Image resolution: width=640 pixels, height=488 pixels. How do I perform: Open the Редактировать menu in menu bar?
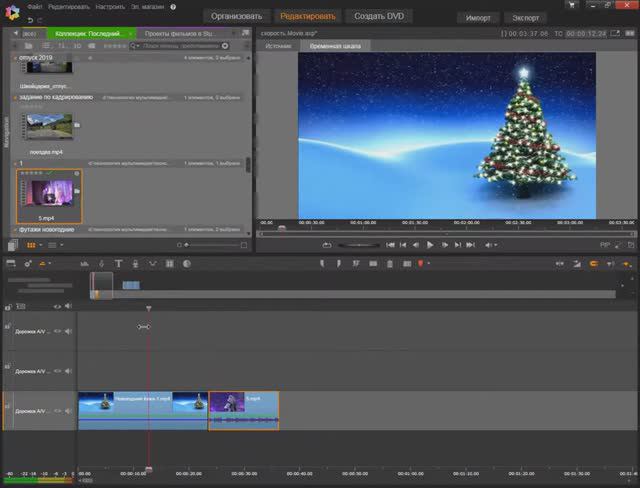[69, 7]
